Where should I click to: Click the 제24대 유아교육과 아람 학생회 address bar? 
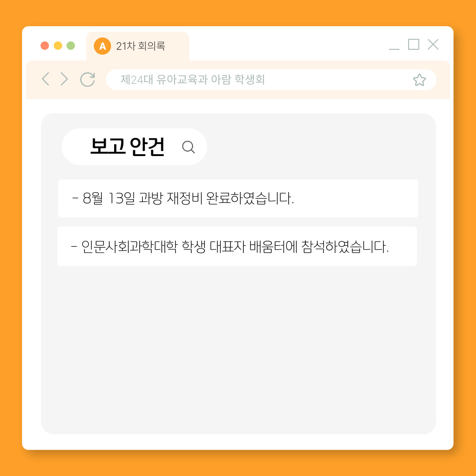271,79
